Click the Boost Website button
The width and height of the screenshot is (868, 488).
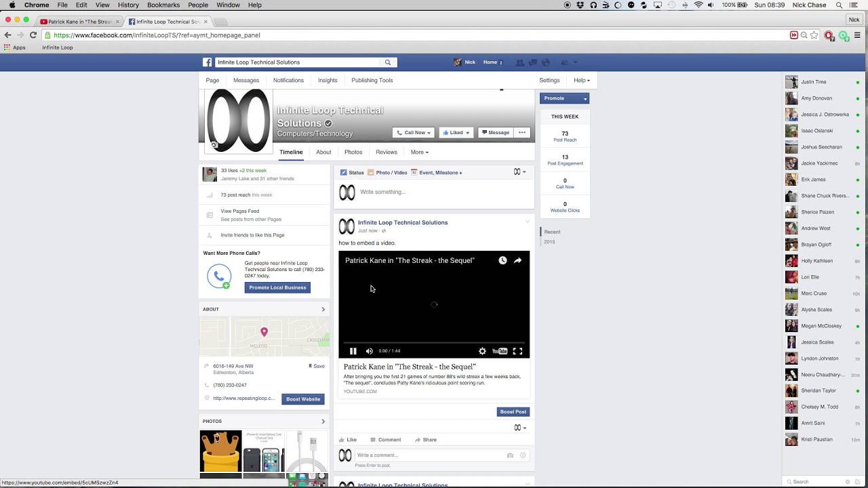pyautogui.click(x=303, y=399)
